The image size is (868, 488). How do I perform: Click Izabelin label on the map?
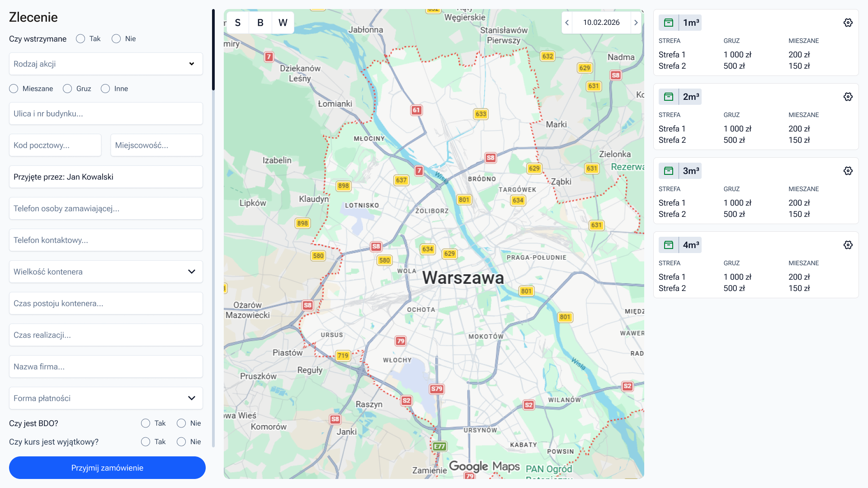coord(277,160)
